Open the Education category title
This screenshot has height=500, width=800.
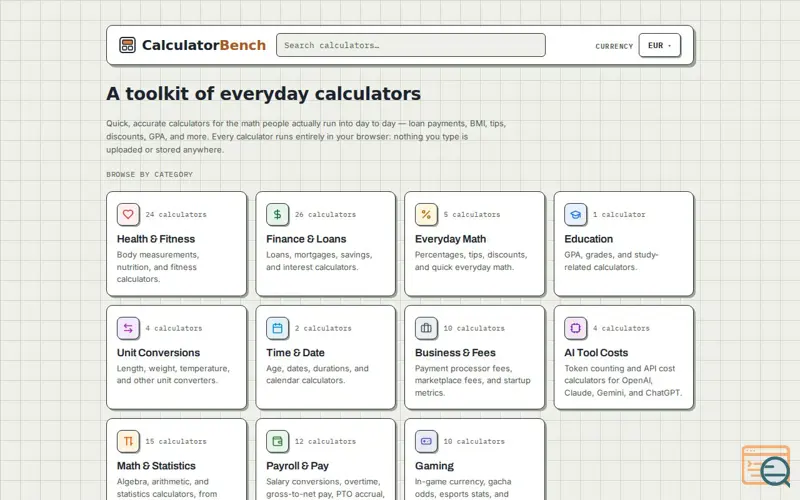click(x=588, y=239)
